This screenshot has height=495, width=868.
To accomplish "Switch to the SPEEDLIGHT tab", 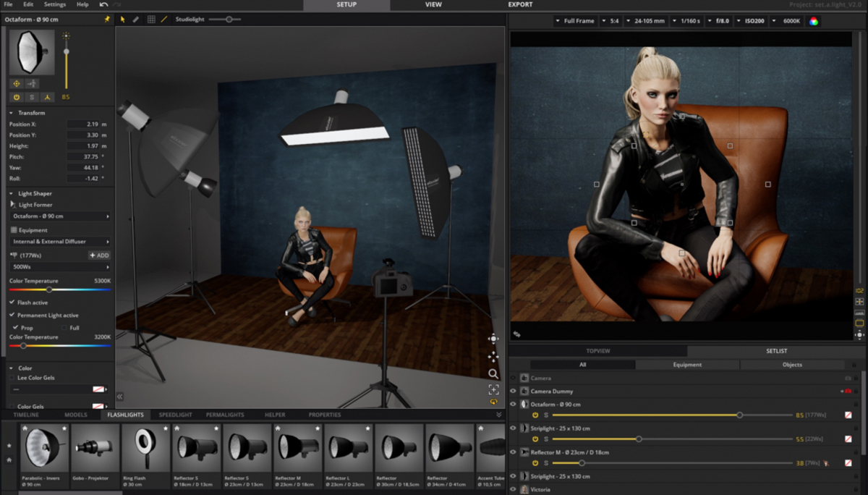I will (x=175, y=415).
